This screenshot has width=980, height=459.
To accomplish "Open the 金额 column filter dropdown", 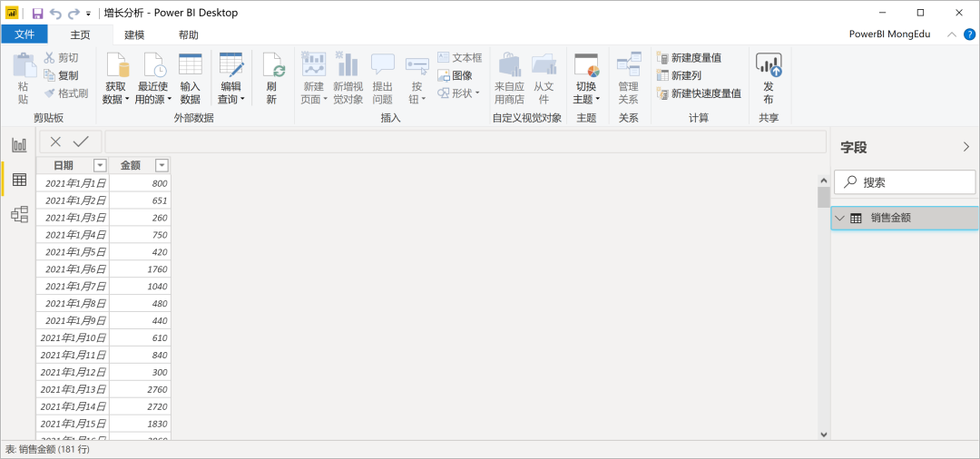I will (x=161, y=165).
